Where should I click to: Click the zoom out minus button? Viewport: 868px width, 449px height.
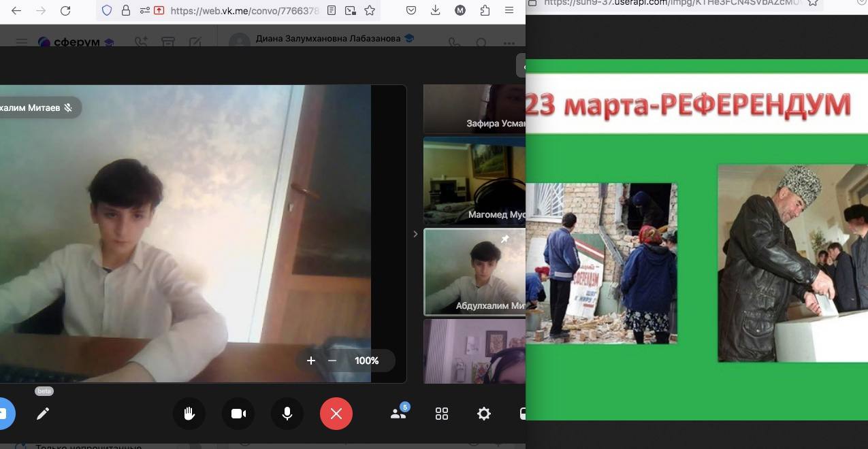coord(332,361)
